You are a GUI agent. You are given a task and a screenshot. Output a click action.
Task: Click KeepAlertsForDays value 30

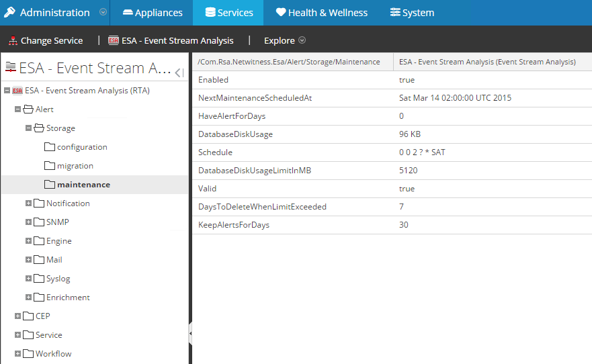click(x=404, y=225)
